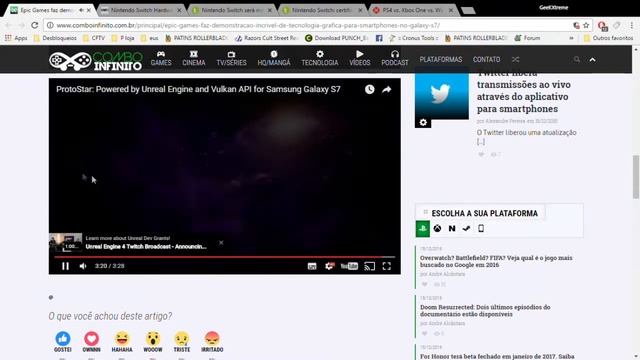640x360 pixels.
Task: Open CFTV bookmark folder
Action: tap(94, 38)
